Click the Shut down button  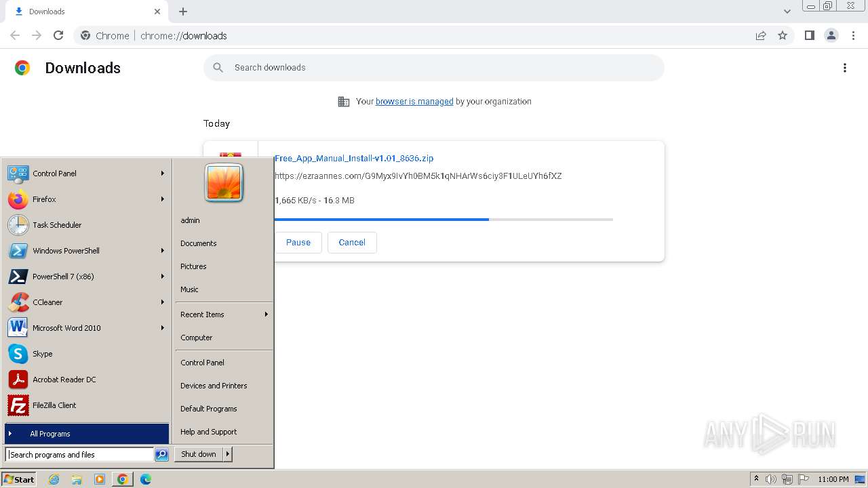(x=199, y=454)
